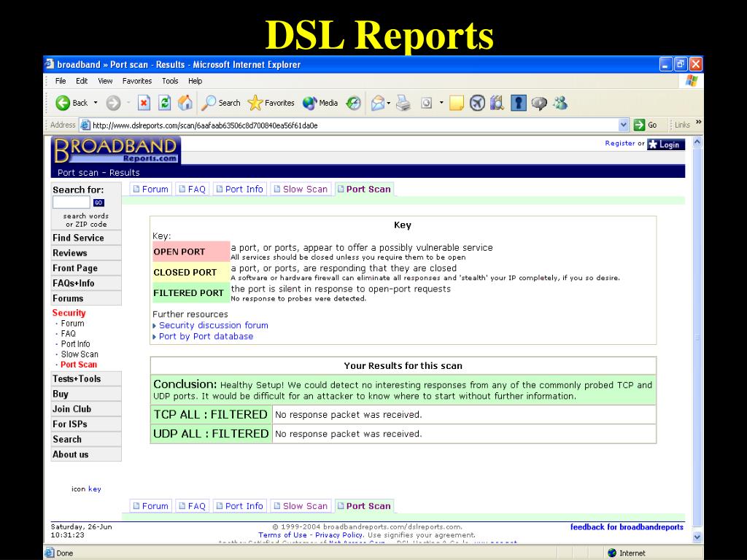Image resolution: width=747 pixels, height=560 pixels.
Task: Open Front Page sidebar item
Action: click(x=86, y=268)
